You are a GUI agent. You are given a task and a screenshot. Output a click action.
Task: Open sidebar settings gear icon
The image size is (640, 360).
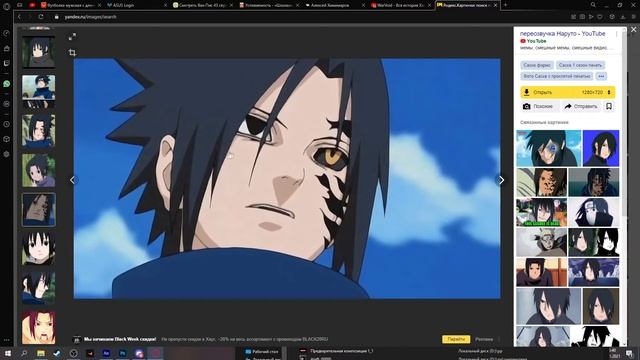[7, 154]
